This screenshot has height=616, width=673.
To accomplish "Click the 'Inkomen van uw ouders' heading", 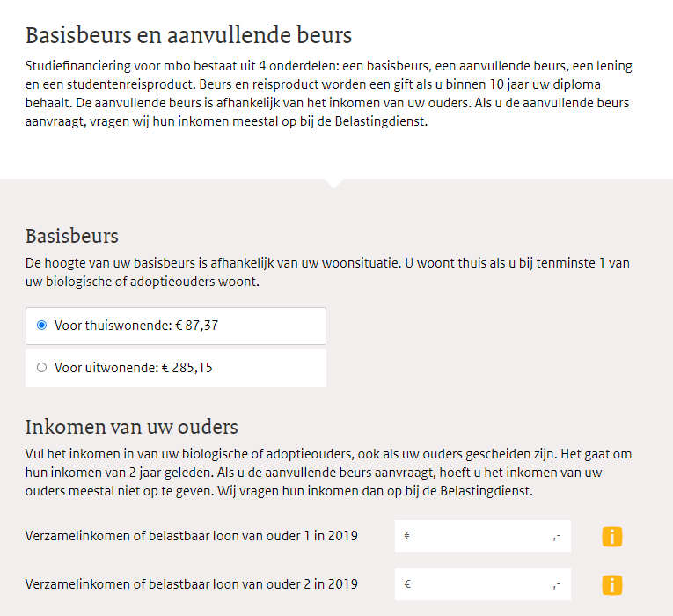I will click(132, 428).
